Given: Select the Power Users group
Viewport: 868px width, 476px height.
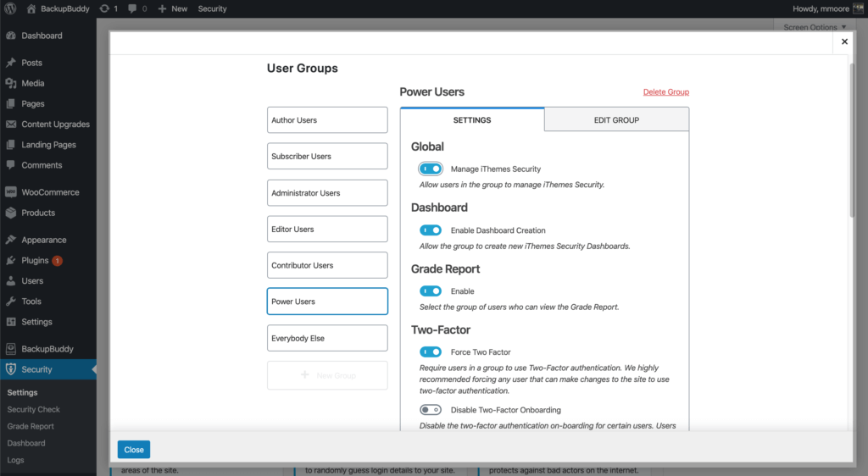Looking at the screenshot, I should (x=327, y=302).
